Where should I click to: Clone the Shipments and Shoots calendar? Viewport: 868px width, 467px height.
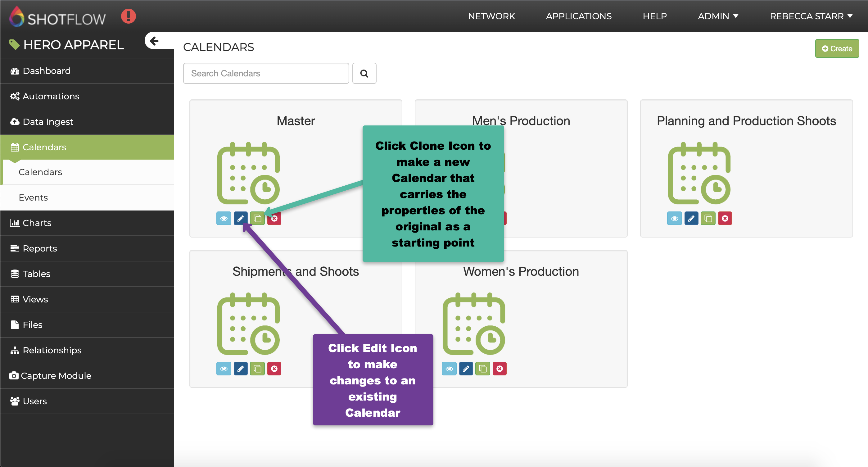coord(257,369)
